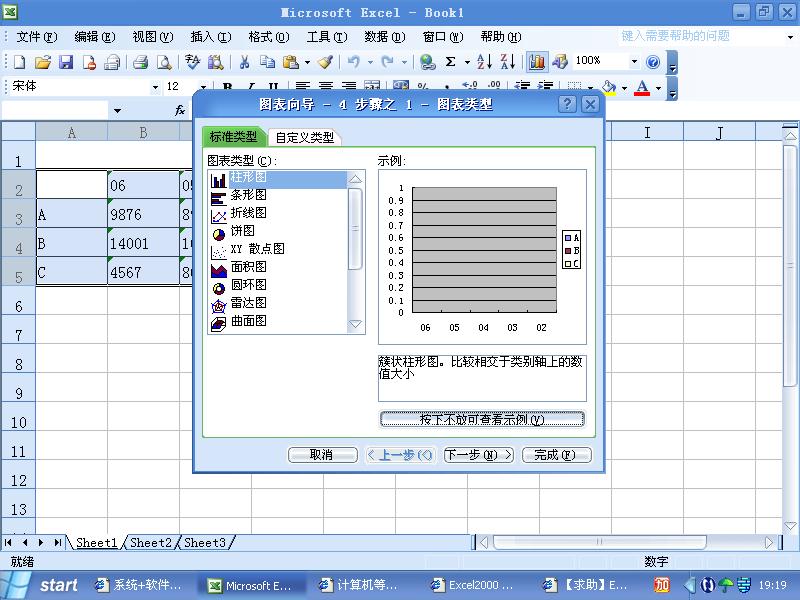This screenshot has width=800, height=600.
Task: Expand the Fill Color dropdown arrow
Action: tap(624, 88)
